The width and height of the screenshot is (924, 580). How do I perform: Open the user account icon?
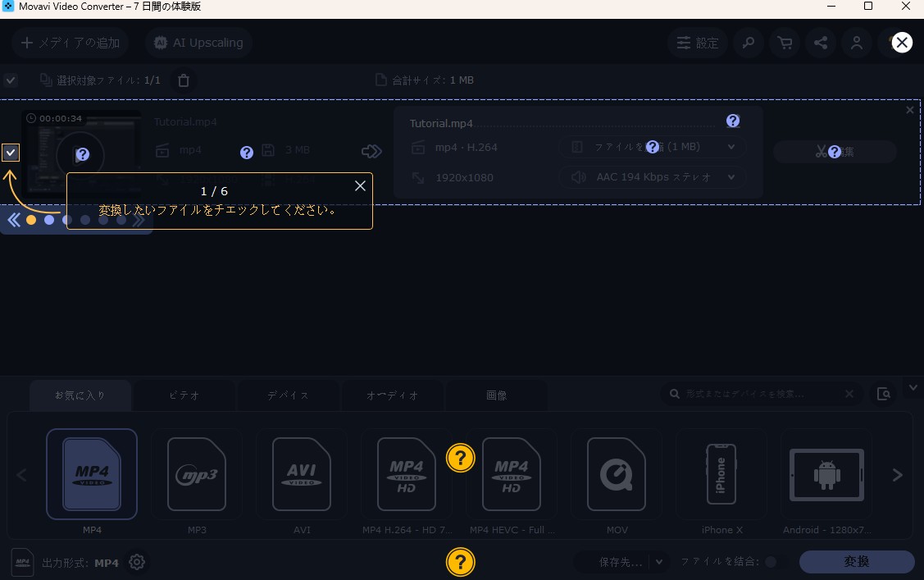(x=857, y=43)
